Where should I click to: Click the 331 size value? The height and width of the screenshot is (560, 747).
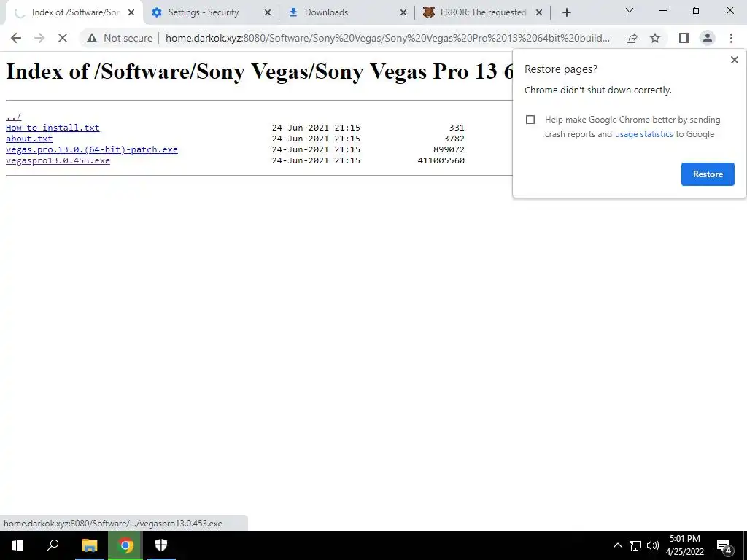(x=457, y=128)
